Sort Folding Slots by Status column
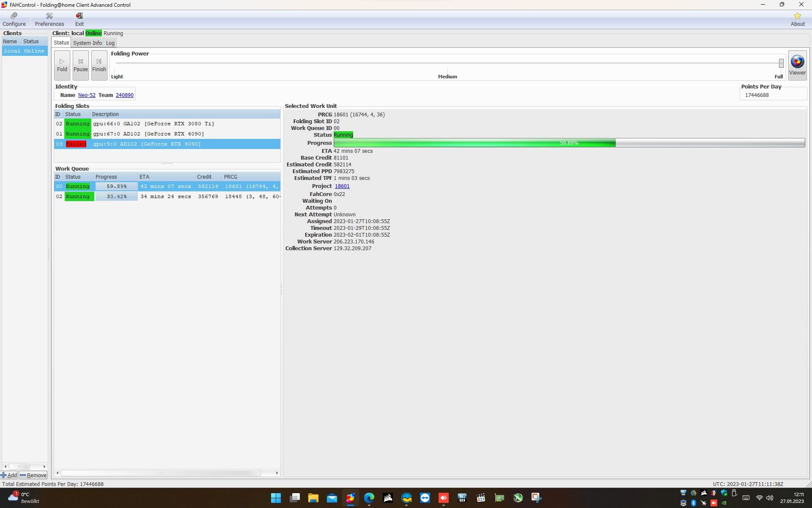This screenshot has height=508, width=812. (77, 114)
